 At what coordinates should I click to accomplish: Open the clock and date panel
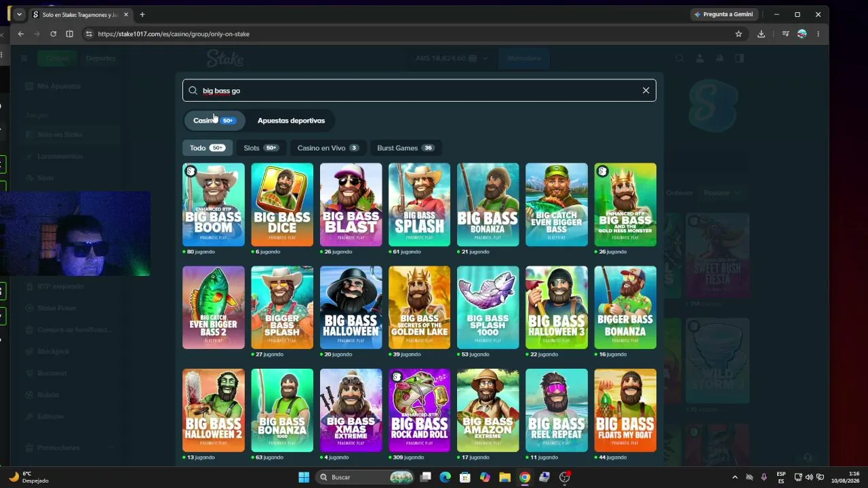pos(845,477)
